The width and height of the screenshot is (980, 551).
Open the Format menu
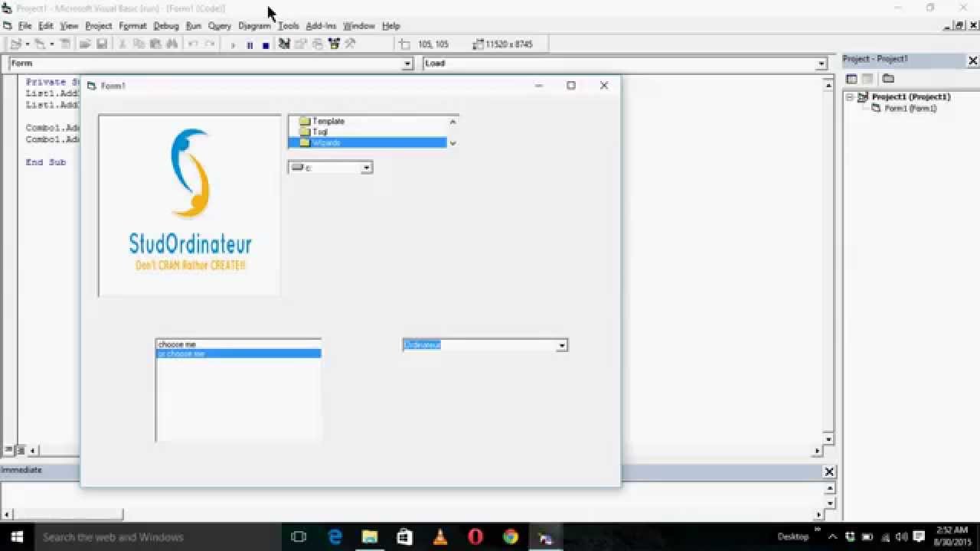pyautogui.click(x=132, y=26)
